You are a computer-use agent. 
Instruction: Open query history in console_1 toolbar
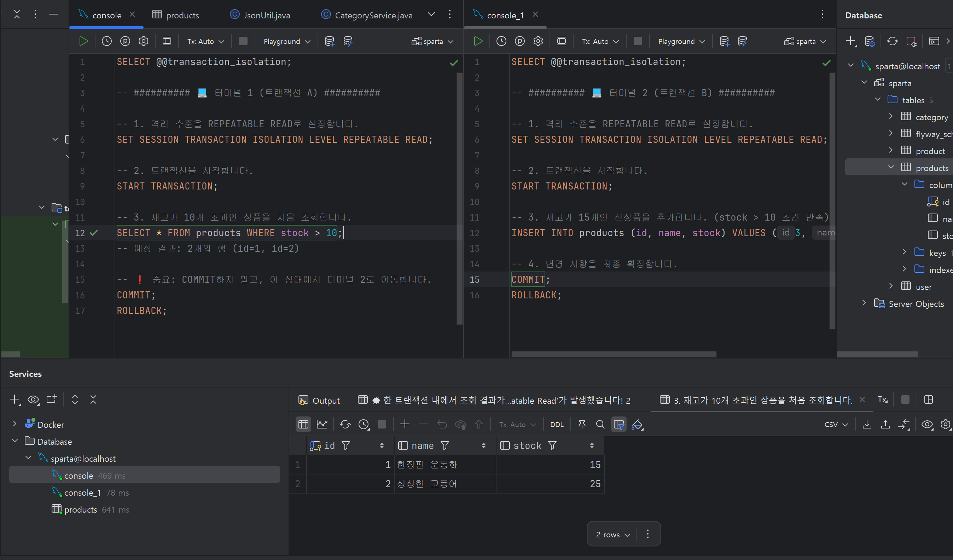pos(501,41)
